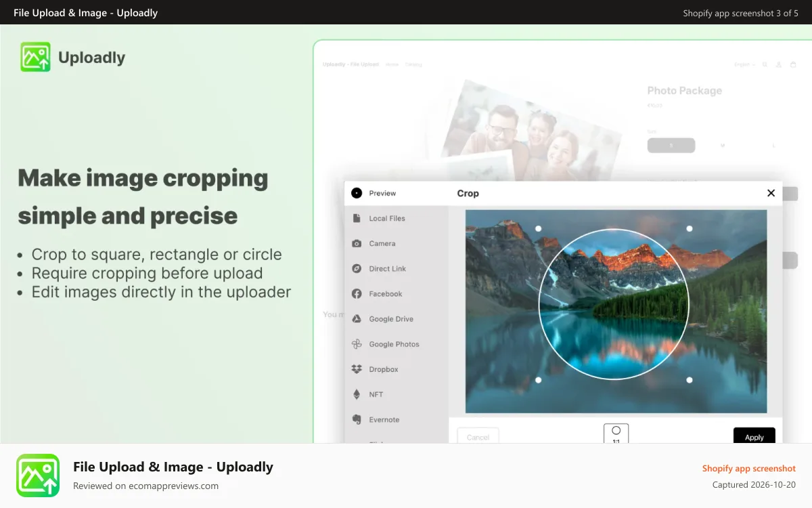
Task: Choose Dropbox upload source
Action: tap(396, 369)
